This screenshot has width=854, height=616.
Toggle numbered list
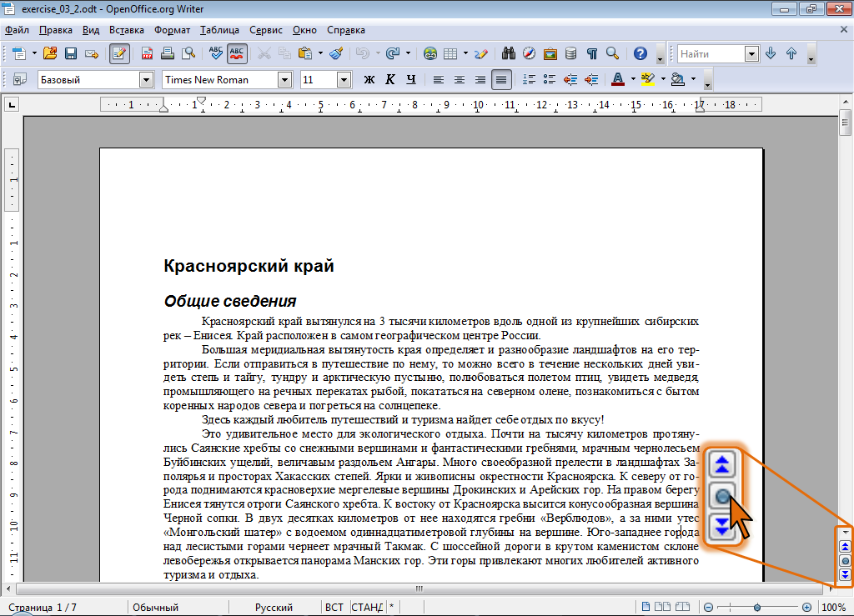529,79
